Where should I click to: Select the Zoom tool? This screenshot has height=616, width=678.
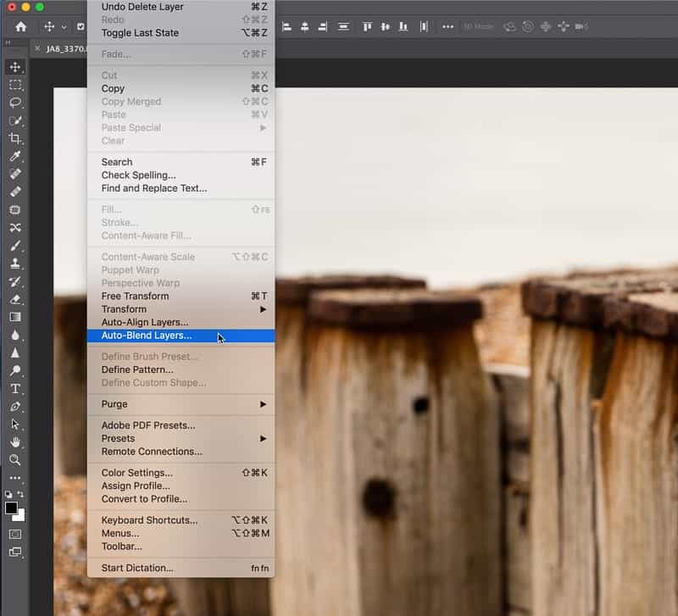15,459
